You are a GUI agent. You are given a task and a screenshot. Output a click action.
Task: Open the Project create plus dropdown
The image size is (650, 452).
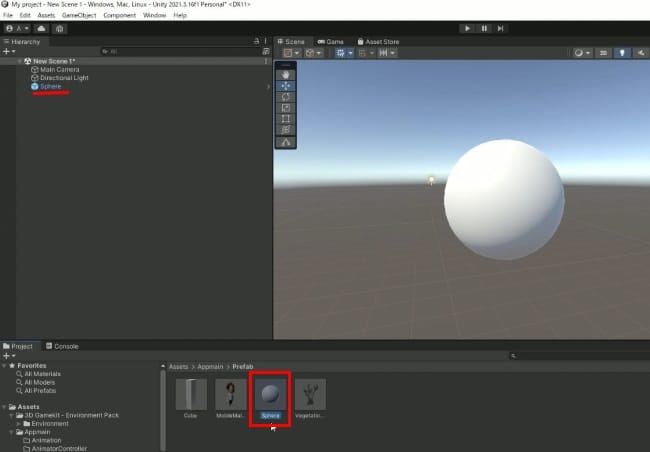(x=9, y=356)
